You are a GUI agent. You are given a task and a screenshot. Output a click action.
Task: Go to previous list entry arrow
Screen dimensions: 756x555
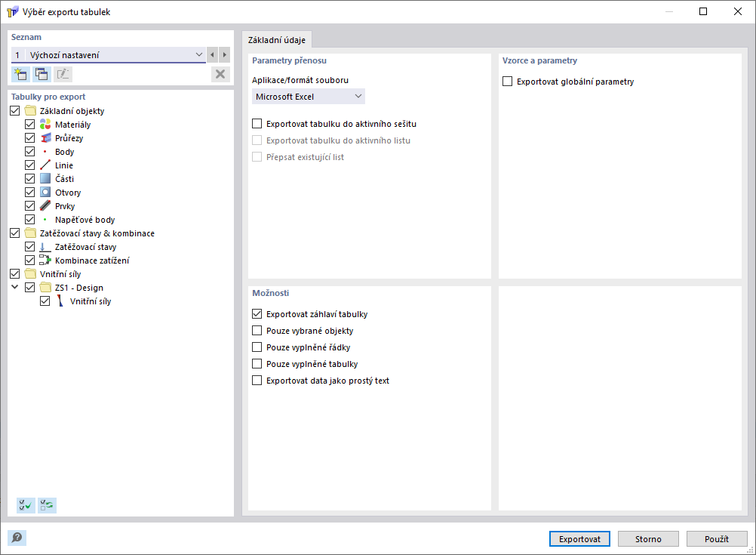click(x=212, y=55)
